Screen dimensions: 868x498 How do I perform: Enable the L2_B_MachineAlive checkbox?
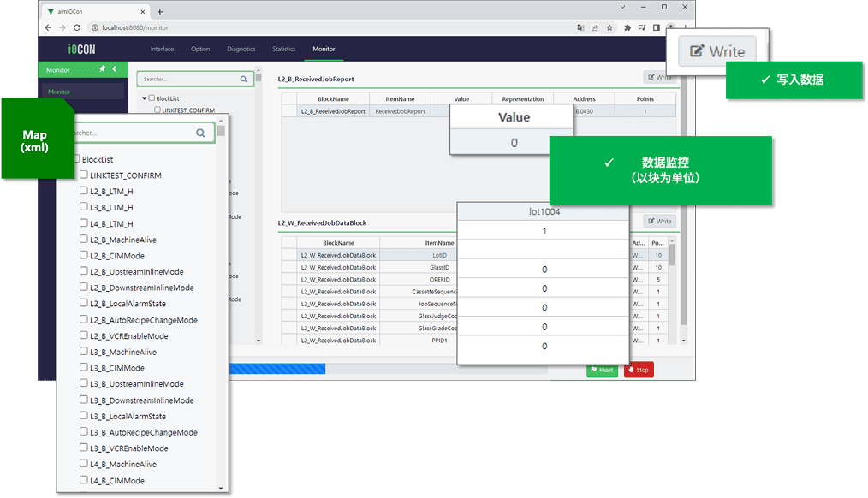84,240
